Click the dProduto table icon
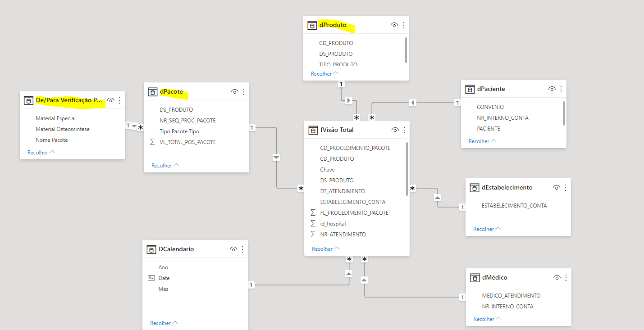Screen dimensions: 644x330 [x=312, y=25]
